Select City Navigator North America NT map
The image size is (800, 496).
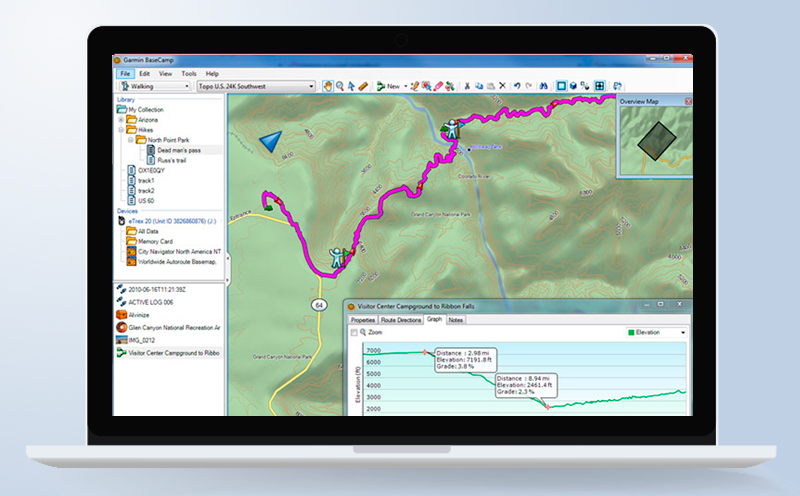(179, 252)
